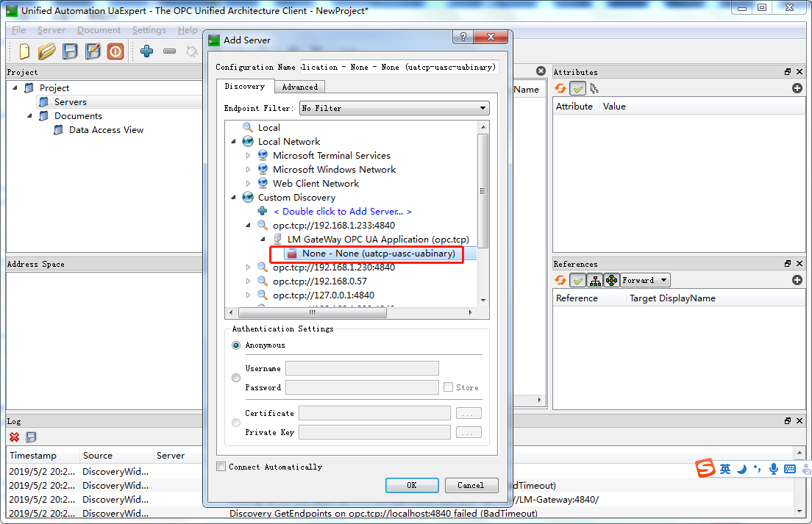812x524 pixels.
Task: Expand Web Client Network
Action: pyautogui.click(x=248, y=183)
